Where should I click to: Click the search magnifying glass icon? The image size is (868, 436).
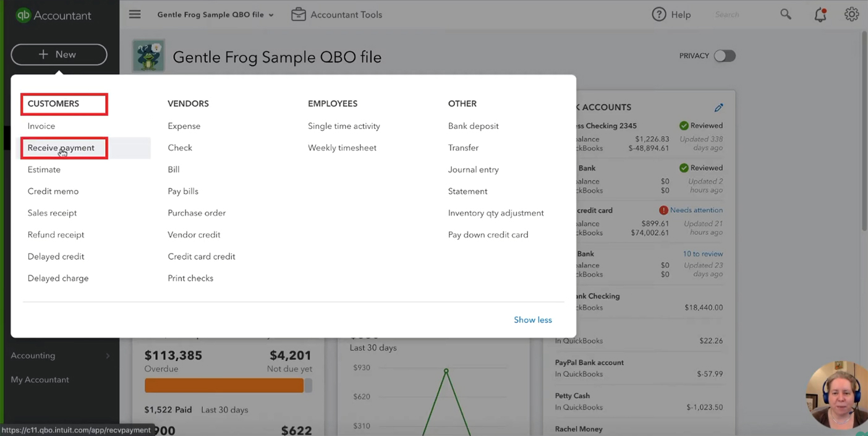tap(786, 14)
